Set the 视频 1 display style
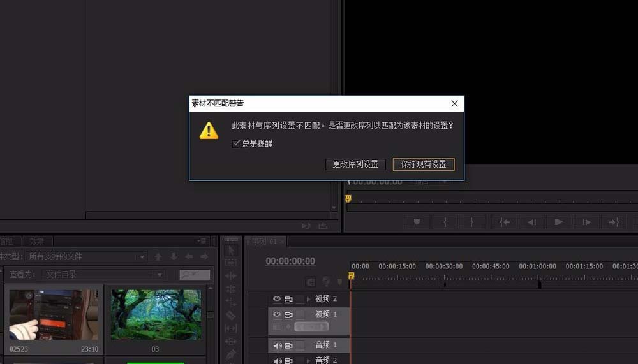Screen dimensions: 638x364 pos(277,326)
